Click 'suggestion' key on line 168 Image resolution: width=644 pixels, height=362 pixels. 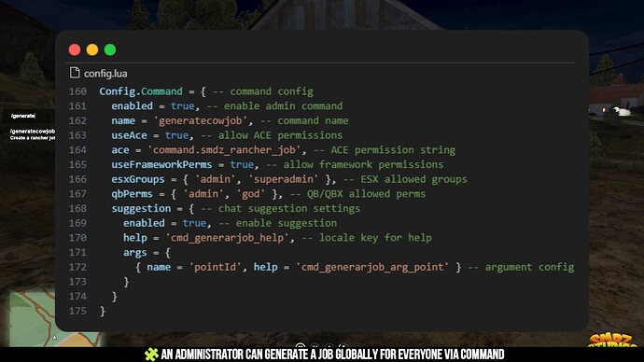(x=141, y=208)
